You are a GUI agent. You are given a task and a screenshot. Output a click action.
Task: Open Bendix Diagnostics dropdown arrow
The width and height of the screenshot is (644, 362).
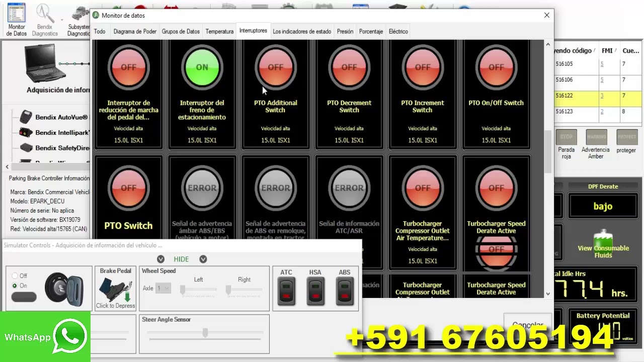coord(62,20)
